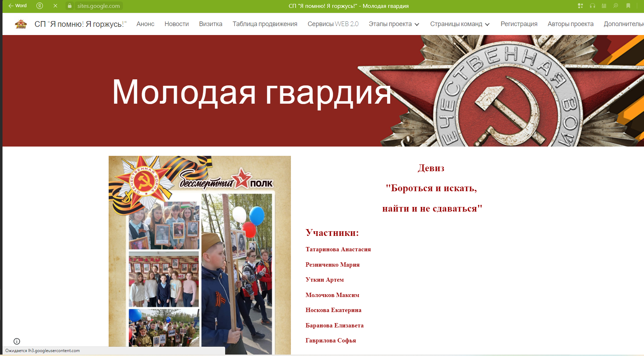The width and height of the screenshot is (644, 356).
Task: Expand the Страницы команд dropdown
Action: point(460,24)
